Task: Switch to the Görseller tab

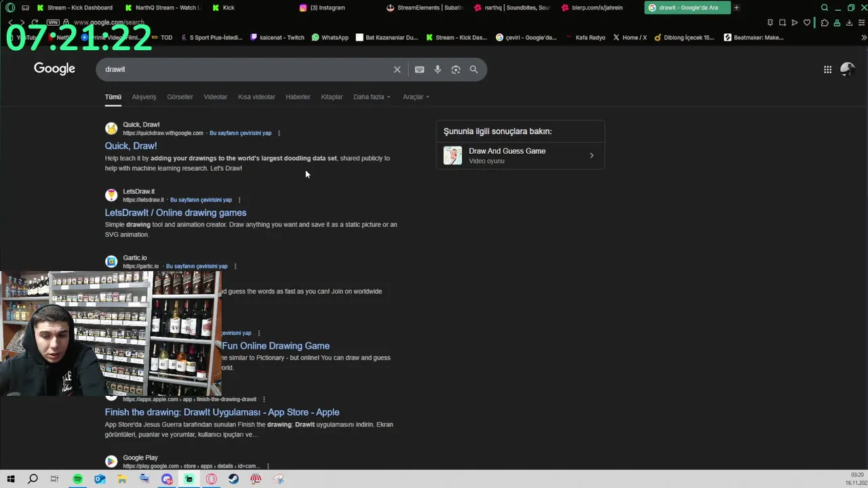Action: [x=180, y=97]
